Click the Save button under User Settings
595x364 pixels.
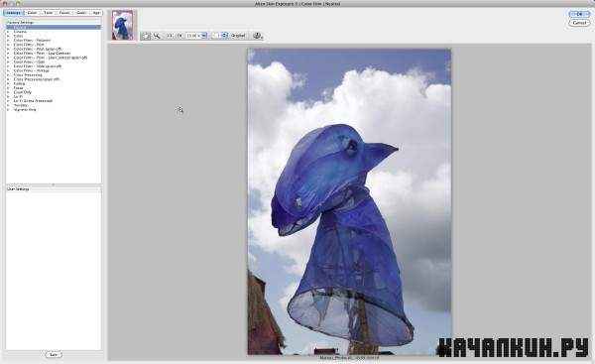click(x=54, y=354)
